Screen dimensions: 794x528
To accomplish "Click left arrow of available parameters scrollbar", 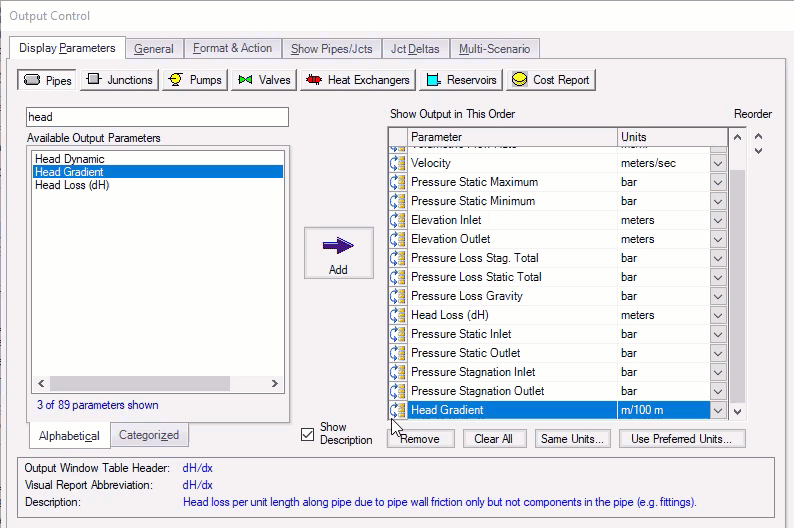I will (41, 384).
